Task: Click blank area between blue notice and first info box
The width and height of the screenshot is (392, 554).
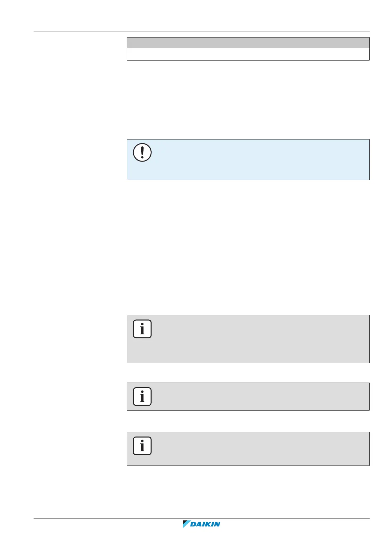Action: pyautogui.click(x=248, y=247)
